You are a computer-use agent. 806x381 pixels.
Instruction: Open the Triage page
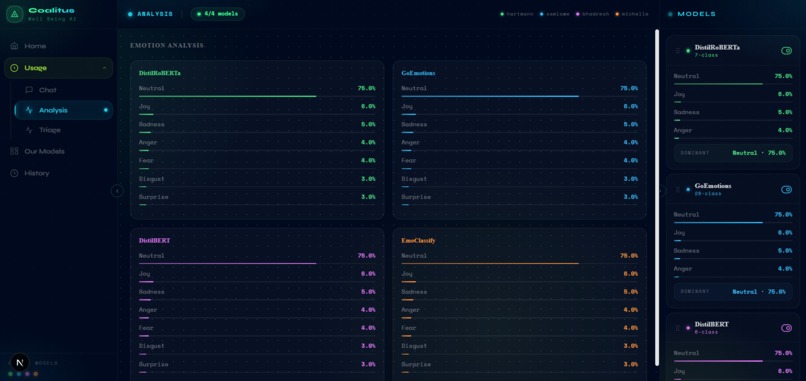click(63, 130)
